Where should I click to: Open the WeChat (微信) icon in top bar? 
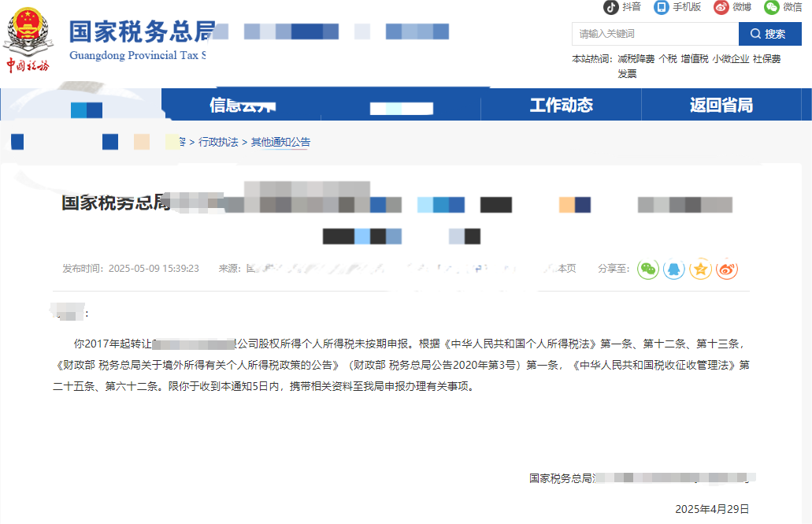click(x=772, y=7)
